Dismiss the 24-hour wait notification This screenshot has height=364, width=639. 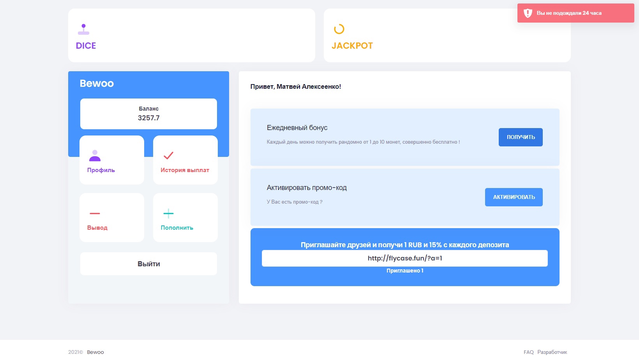pyautogui.click(x=575, y=13)
